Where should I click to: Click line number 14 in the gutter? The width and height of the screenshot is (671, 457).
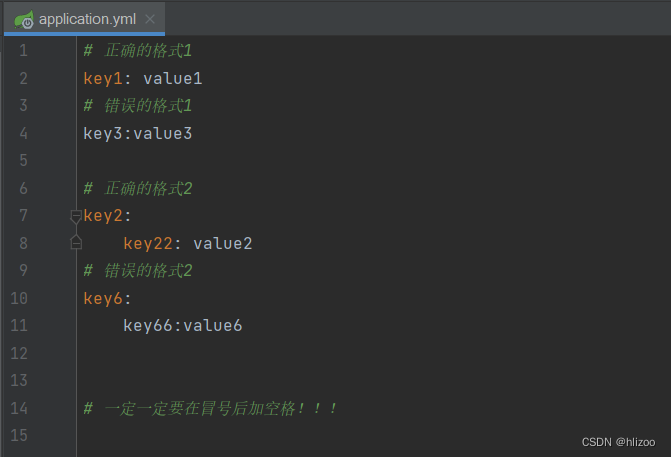[19, 408]
